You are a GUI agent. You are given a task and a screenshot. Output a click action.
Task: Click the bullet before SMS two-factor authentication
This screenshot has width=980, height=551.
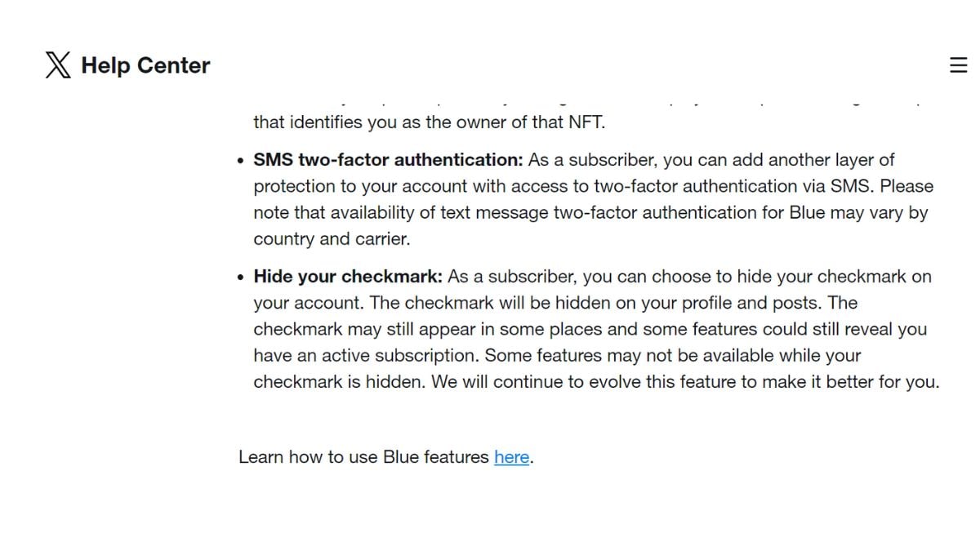point(240,162)
